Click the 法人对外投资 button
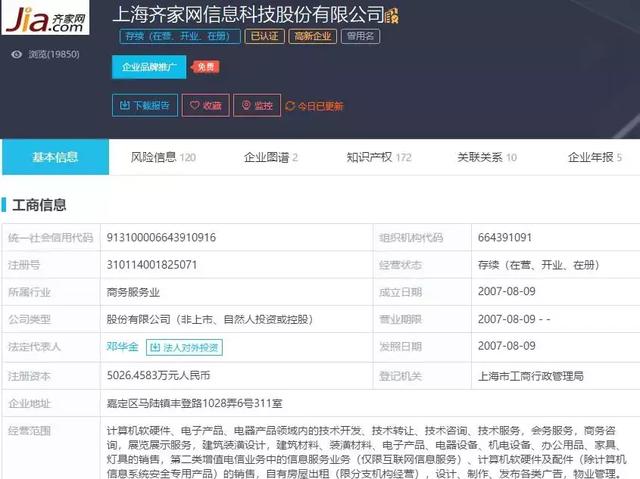Viewport: 640px width, 479px height. 184,348
